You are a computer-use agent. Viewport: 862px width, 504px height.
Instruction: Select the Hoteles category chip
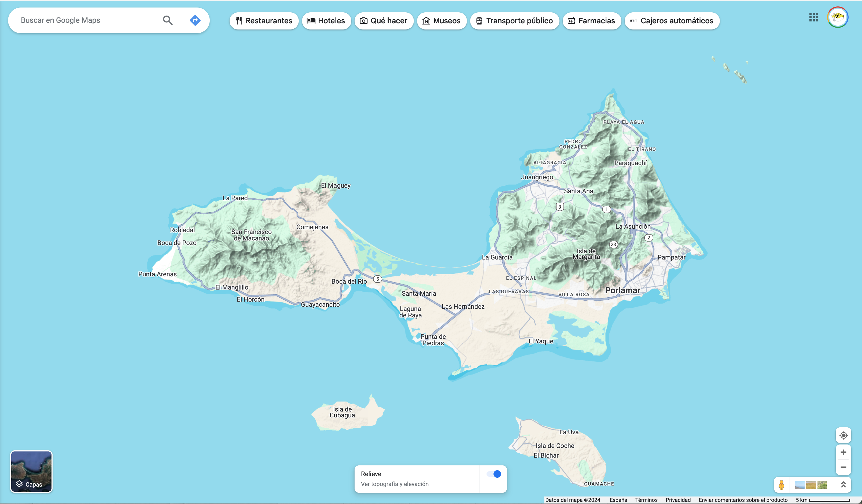tap(326, 21)
